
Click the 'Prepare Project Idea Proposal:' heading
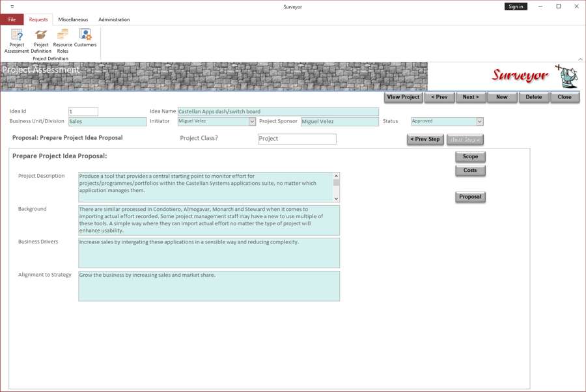click(59, 156)
